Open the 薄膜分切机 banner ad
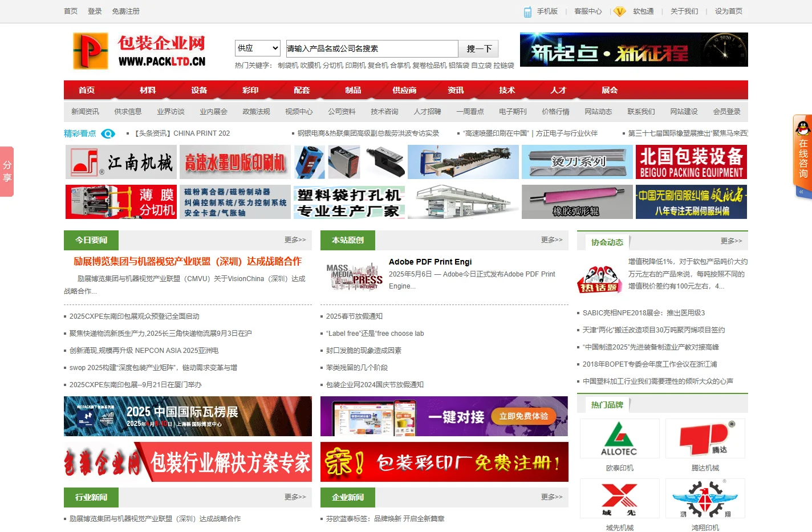 click(121, 202)
